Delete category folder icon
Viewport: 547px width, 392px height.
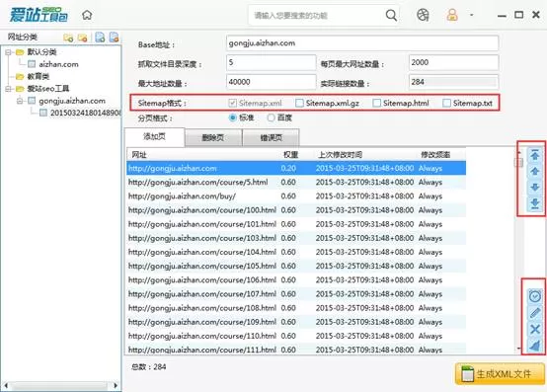[83, 38]
